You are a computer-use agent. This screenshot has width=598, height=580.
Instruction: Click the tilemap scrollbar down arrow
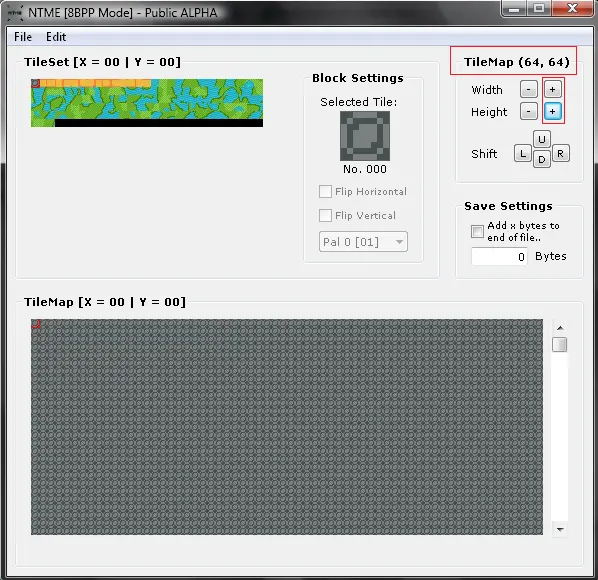[560, 529]
